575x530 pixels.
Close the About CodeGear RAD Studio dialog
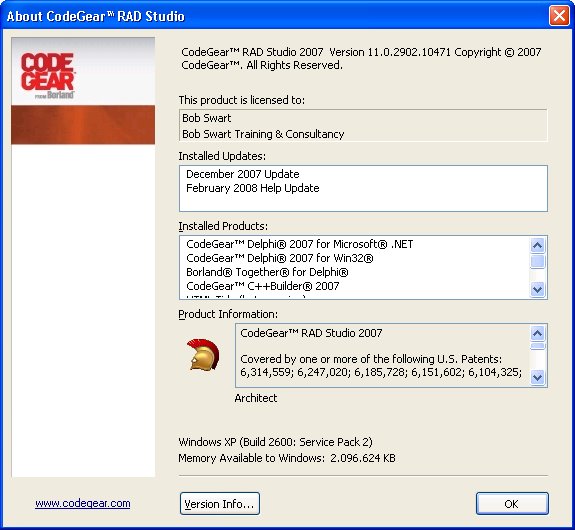[559, 16]
